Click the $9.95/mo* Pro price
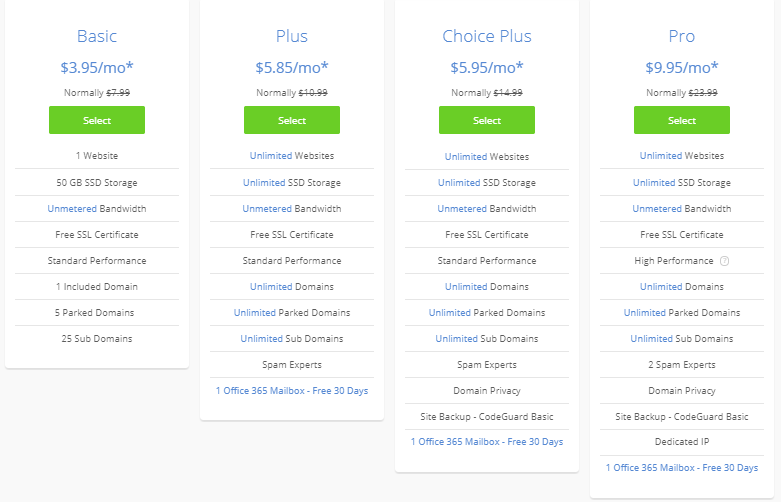This screenshot has width=781, height=502. pos(682,68)
